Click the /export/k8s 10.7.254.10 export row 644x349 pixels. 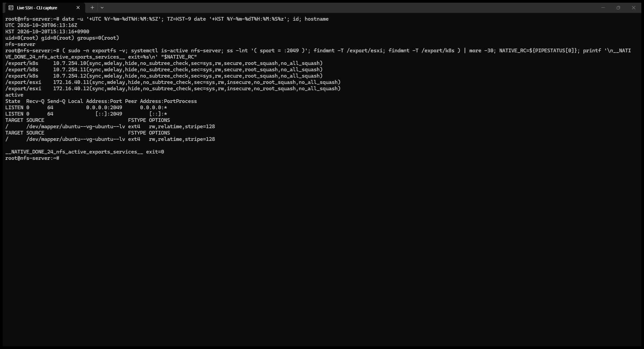[164, 63]
